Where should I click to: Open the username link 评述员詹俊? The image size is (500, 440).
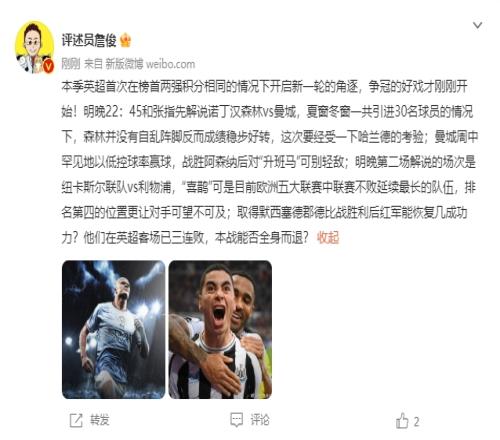click(x=89, y=40)
